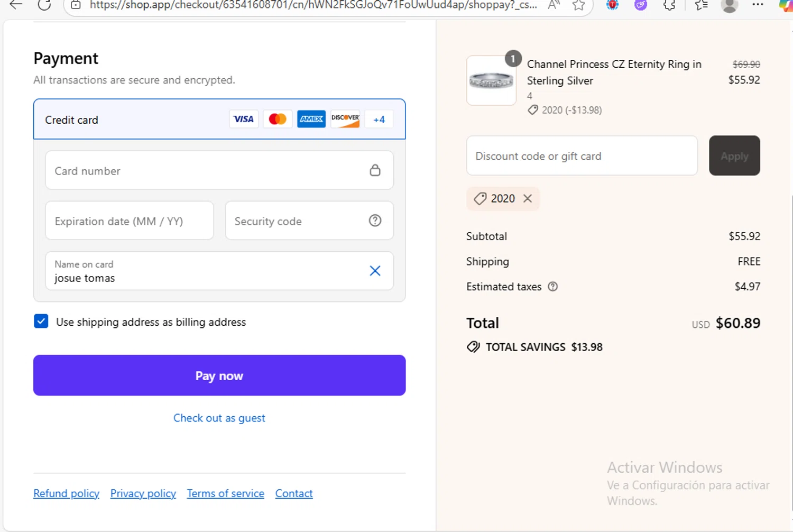Click the browser address bar URL

click(313, 5)
